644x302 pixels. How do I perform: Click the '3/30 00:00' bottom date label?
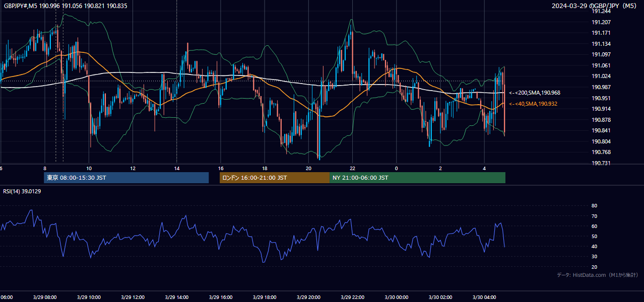396,297
